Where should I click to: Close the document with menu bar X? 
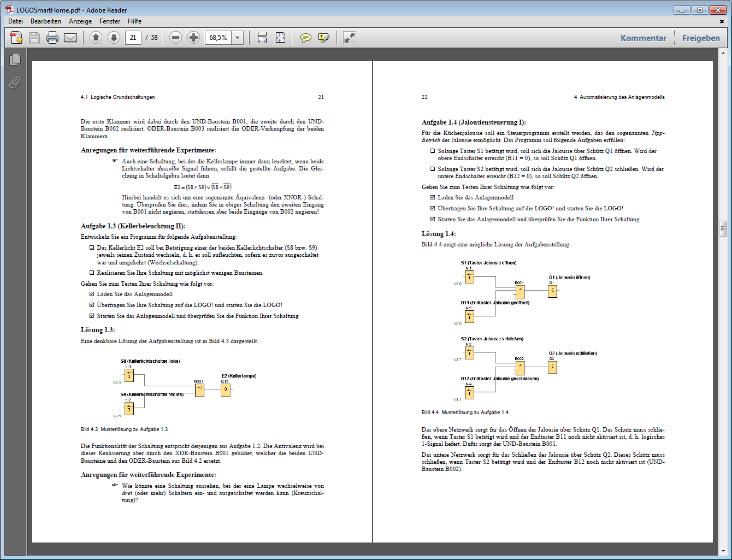pos(722,22)
